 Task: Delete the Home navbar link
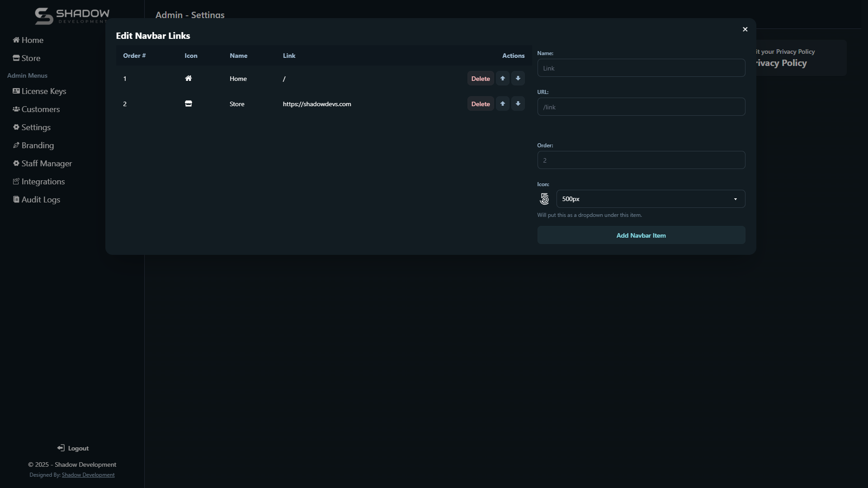click(x=480, y=79)
